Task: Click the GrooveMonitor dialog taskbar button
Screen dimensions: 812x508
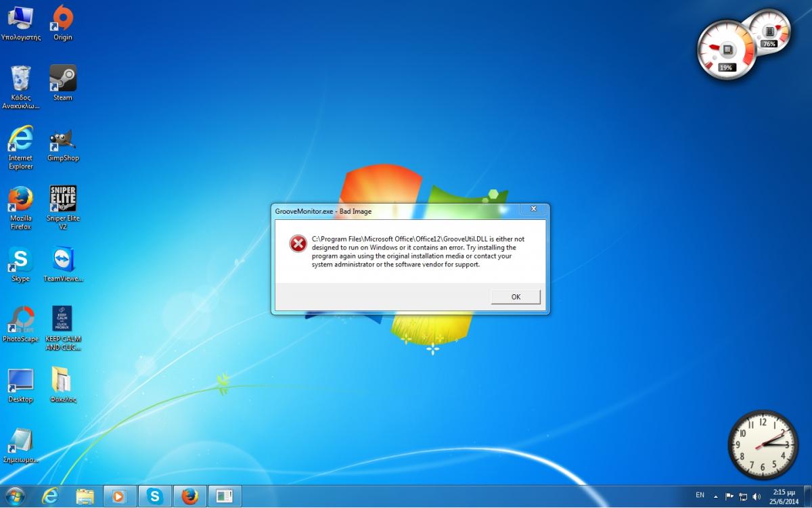Action: (225, 497)
